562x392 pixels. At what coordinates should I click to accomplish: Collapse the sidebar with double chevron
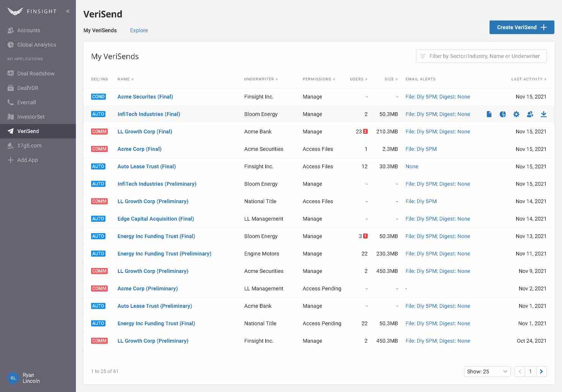[68, 11]
